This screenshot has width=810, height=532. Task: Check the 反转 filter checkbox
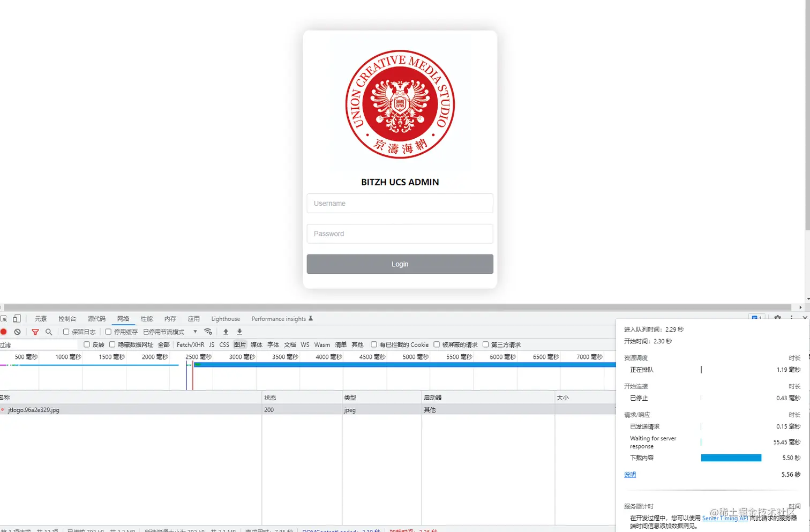coord(87,344)
